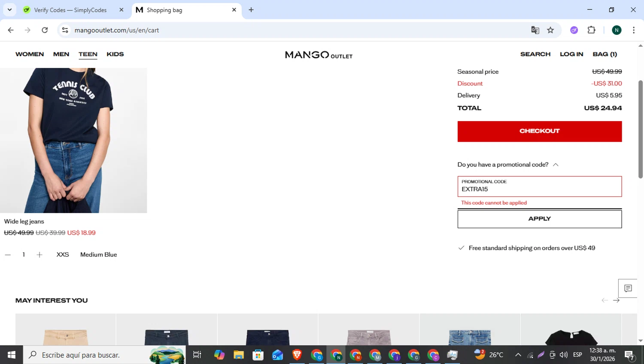This screenshot has width=644, height=364.
Task: Close the Shopping bag tab
Action: [x=234, y=10]
